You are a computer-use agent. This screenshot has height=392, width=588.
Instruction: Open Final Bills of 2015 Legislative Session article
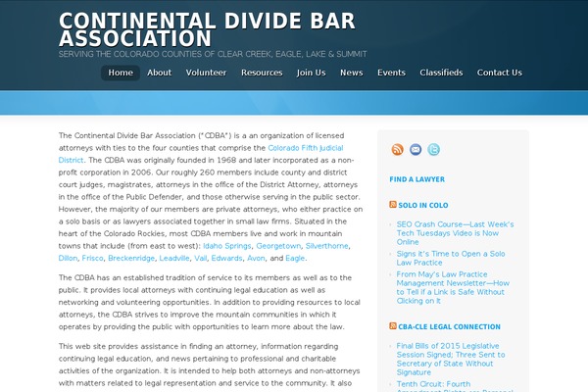[451, 359]
